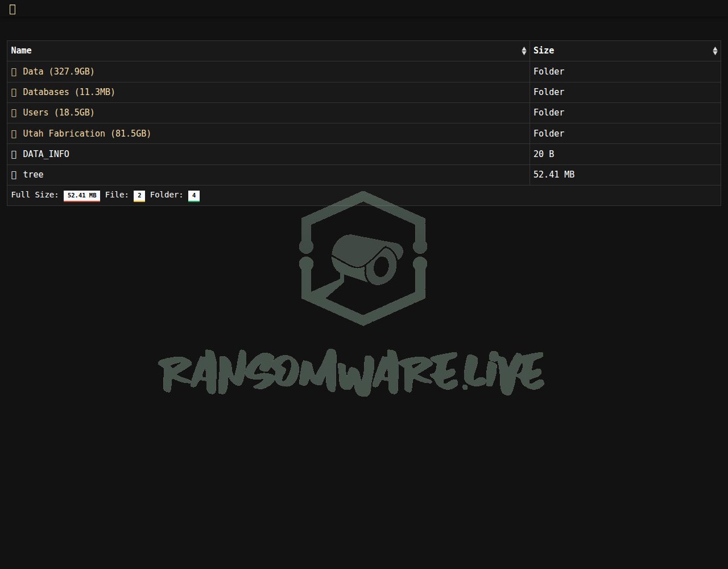Select the "Folder" cell in the Users row

625,113
